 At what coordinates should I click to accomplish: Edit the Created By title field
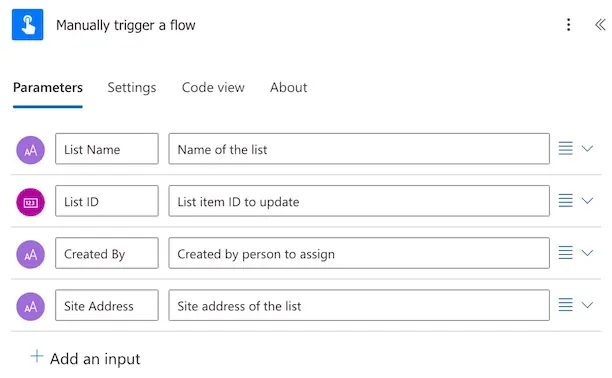click(x=107, y=253)
